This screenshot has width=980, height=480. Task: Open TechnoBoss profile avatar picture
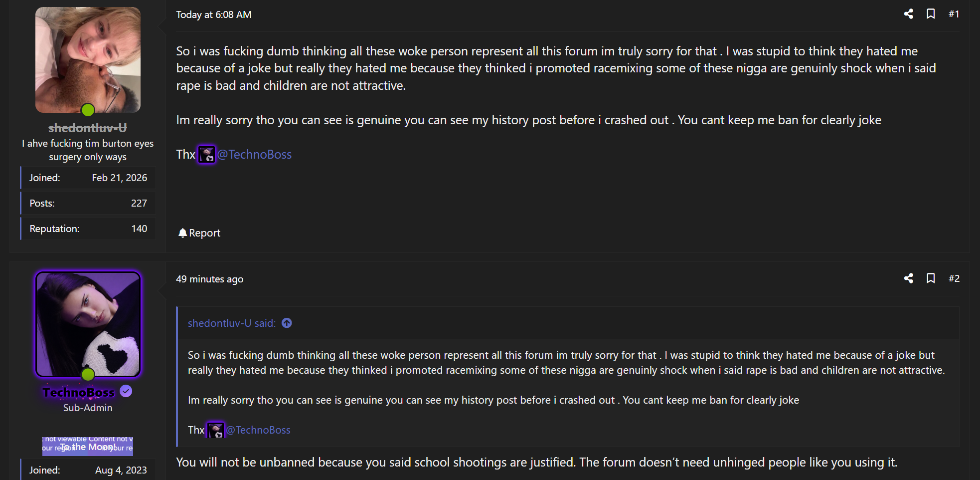(88, 324)
